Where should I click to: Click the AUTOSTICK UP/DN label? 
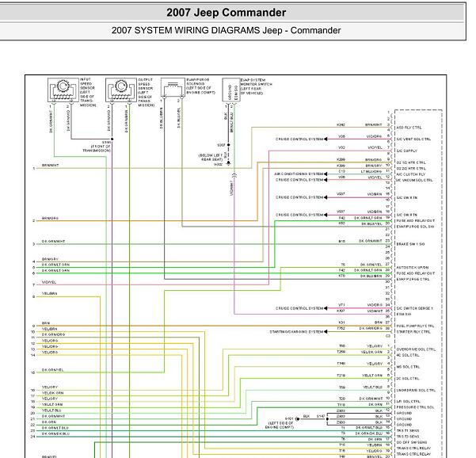pos(413,268)
